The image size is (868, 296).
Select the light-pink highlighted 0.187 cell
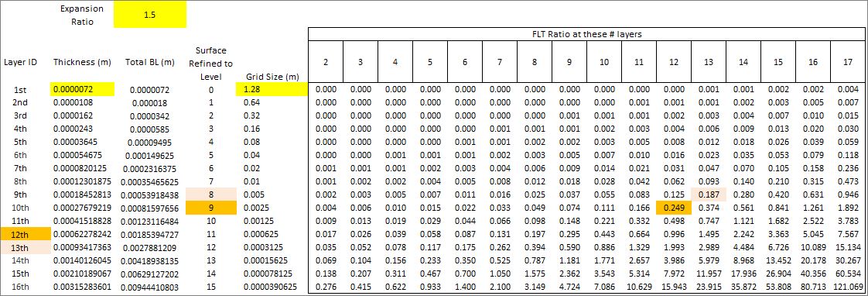(x=709, y=194)
